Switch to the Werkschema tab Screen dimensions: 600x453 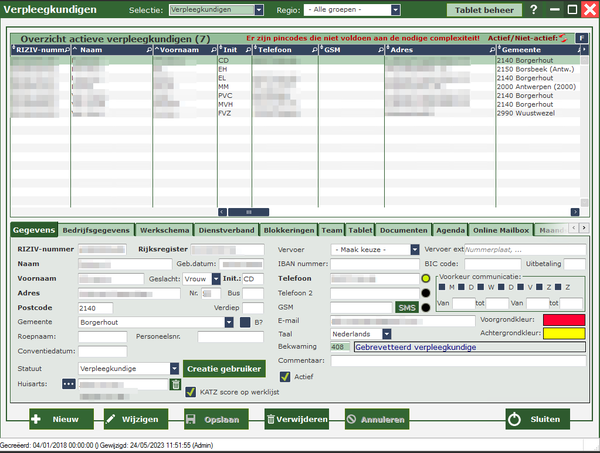click(x=167, y=230)
